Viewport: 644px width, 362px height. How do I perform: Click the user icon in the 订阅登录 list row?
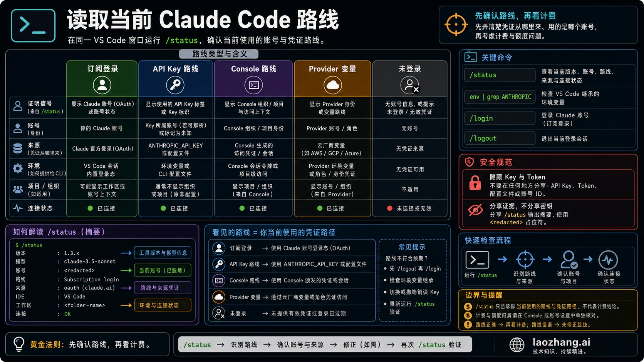click(x=219, y=248)
